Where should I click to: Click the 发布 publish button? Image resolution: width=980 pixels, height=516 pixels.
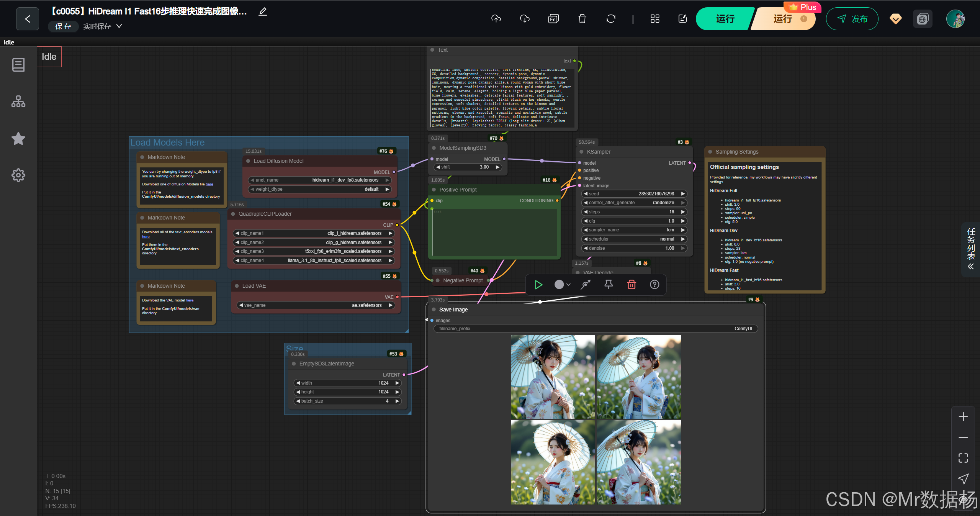[852, 19]
